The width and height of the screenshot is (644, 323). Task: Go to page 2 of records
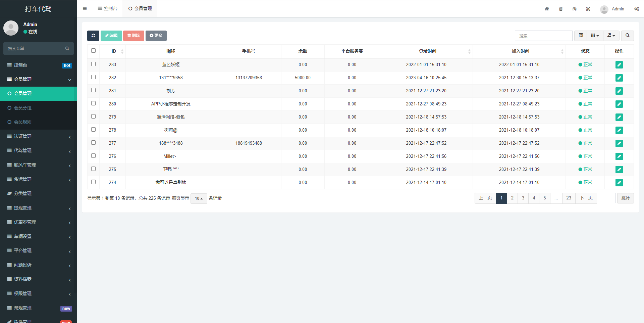coord(512,198)
